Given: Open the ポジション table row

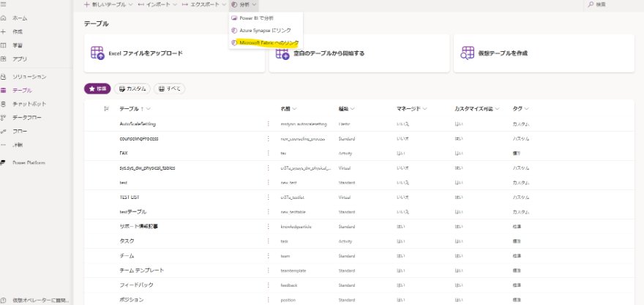Looking at the screenshot, I should (359, 300).
